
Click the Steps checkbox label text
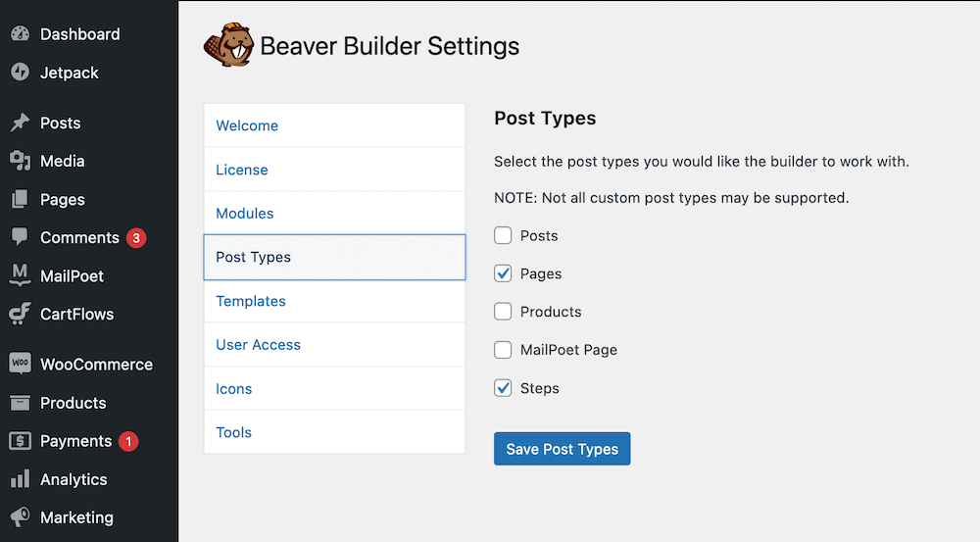[539, 387]
